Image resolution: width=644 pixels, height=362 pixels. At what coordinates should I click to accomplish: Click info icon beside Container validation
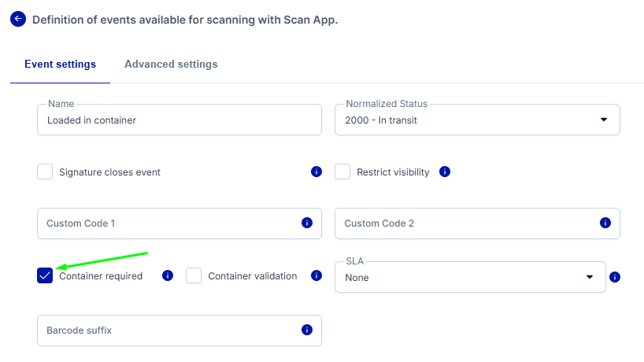click(316, 275)
